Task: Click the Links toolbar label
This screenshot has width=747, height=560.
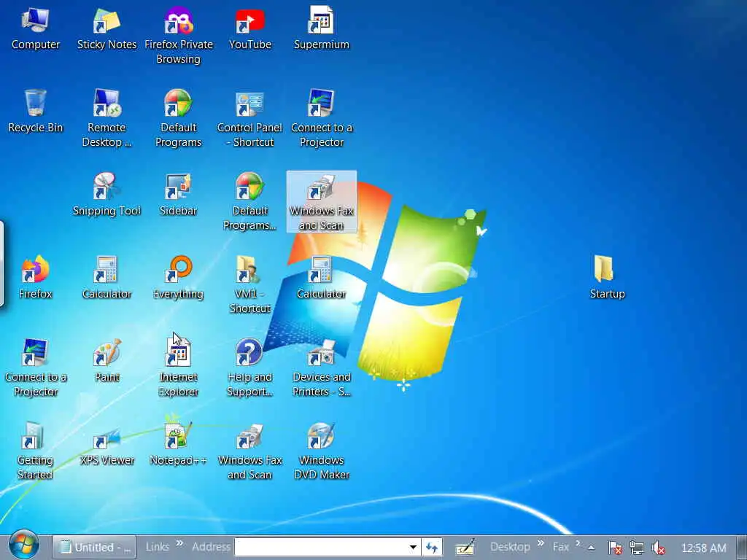Action: 158,547
